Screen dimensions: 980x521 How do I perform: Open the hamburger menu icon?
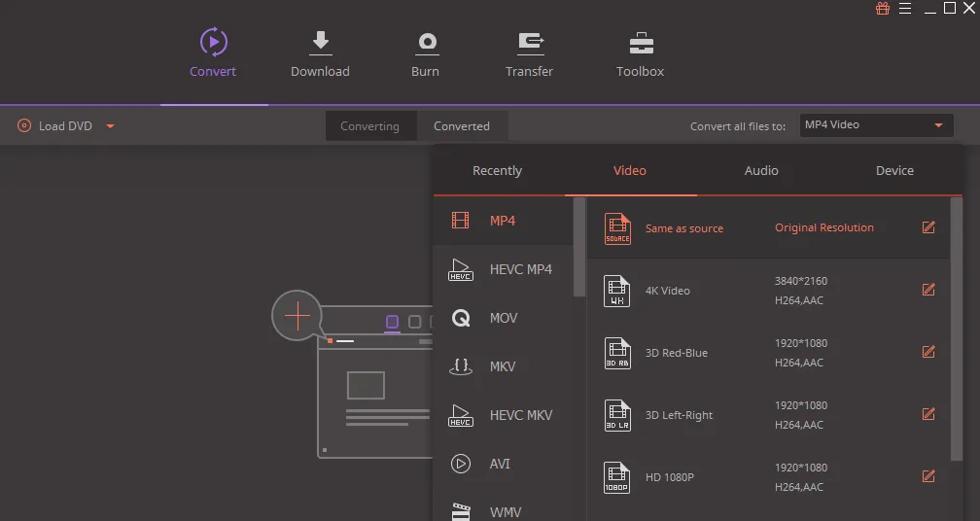905,8
